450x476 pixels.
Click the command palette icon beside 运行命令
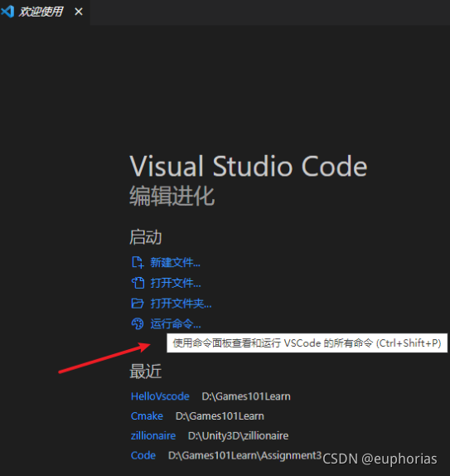tap(138, 323)
